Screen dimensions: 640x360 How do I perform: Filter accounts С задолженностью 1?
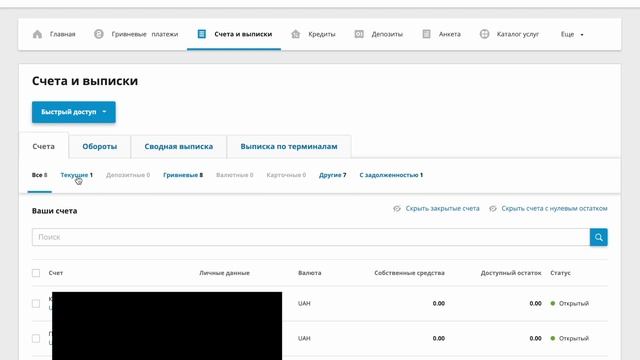(x=391, y=175)
